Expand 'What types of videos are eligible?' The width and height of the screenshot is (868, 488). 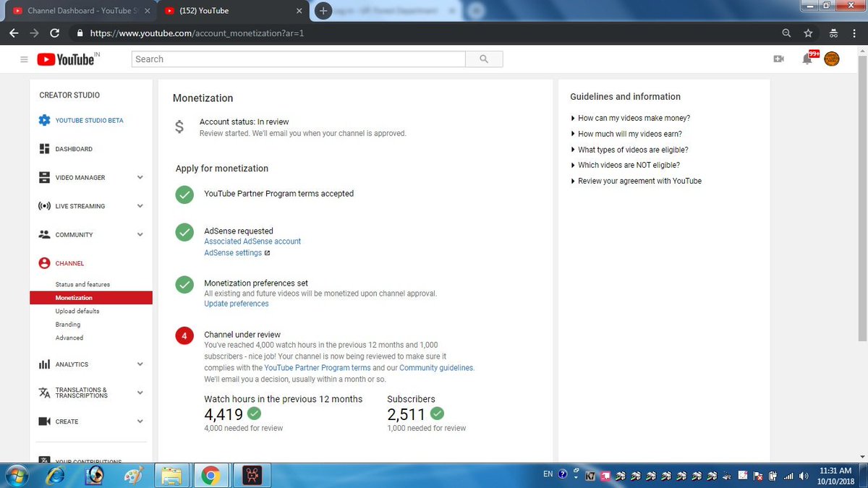(629, 150)
